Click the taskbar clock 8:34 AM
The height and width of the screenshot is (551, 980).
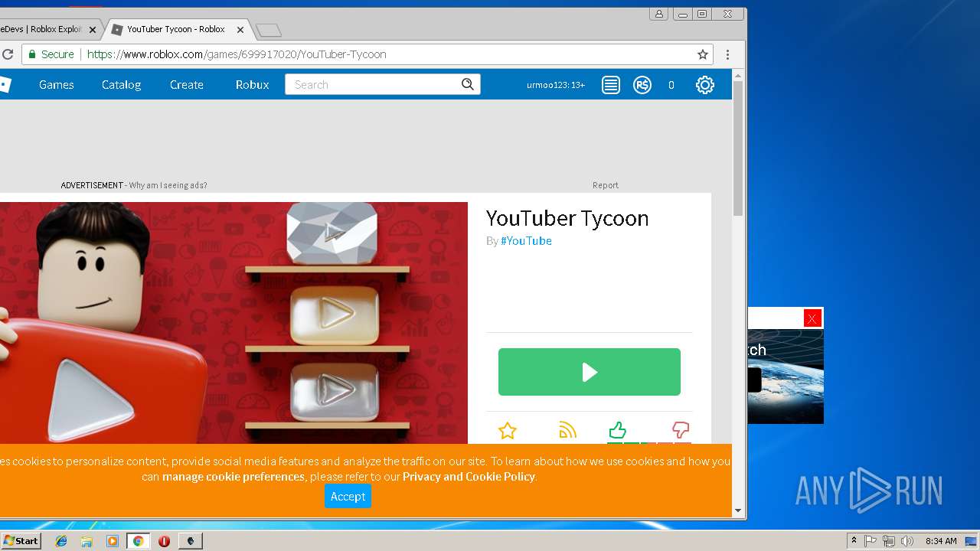coord(940,541)
